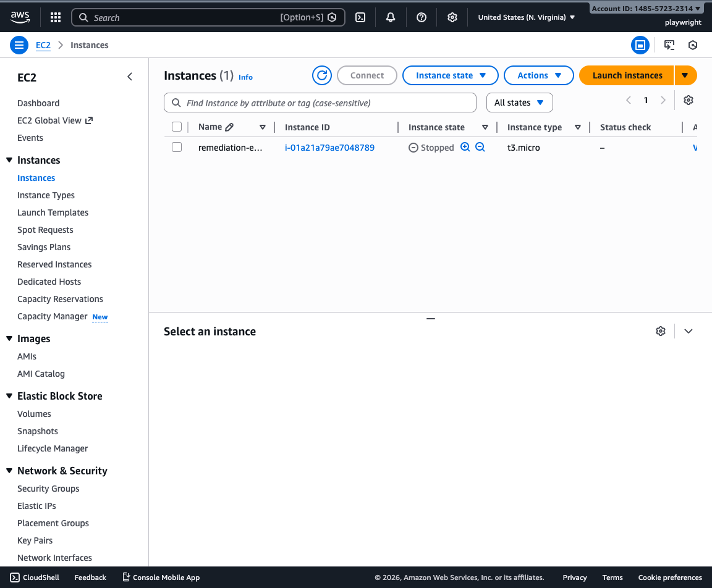The height and width of the screenshot is (588, 712).
Task: Open the Actions dropdown
Action: pos(538,75)
